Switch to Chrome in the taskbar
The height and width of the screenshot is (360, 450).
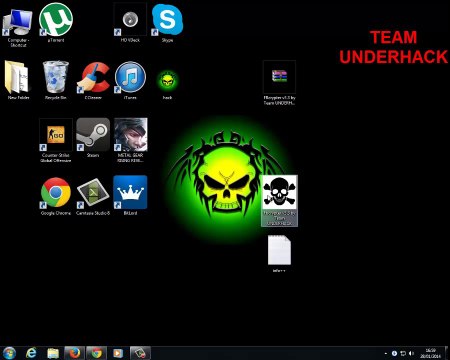click(96, 353)
